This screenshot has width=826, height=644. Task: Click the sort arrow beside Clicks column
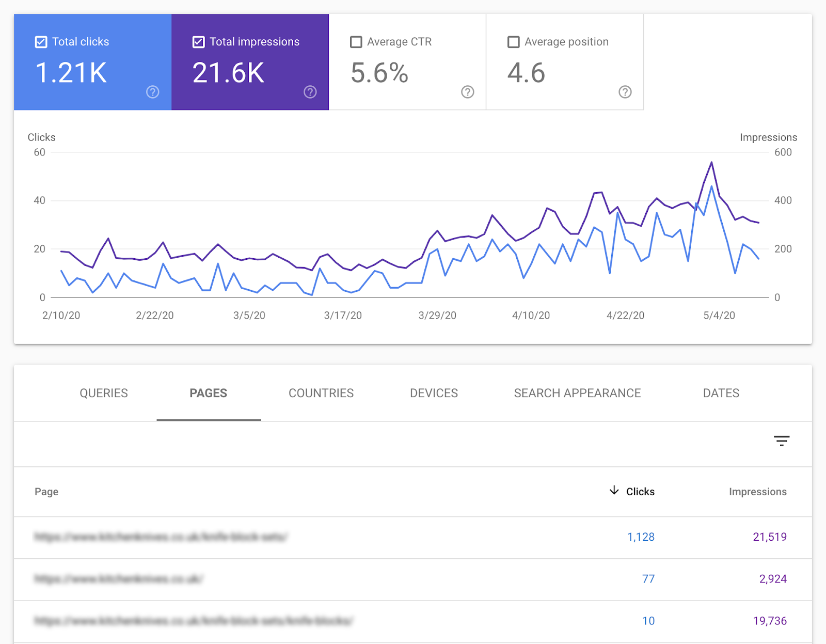pos(613,492)
